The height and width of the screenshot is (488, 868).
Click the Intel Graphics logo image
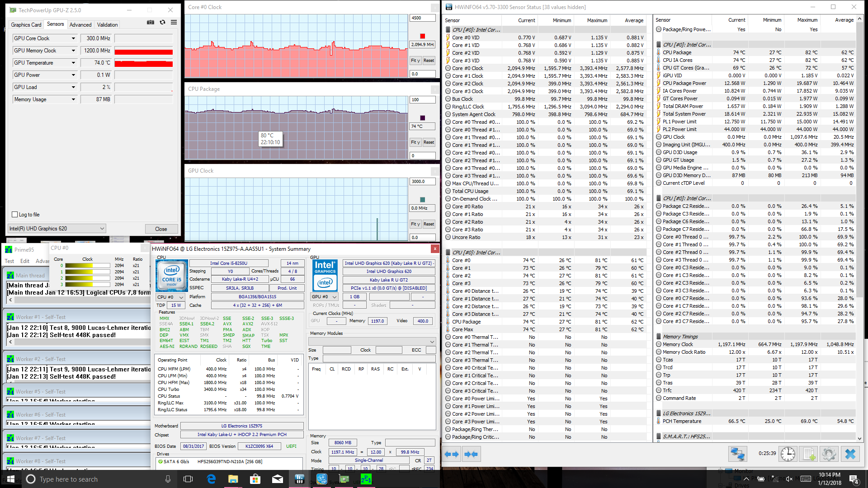point(325,276)
